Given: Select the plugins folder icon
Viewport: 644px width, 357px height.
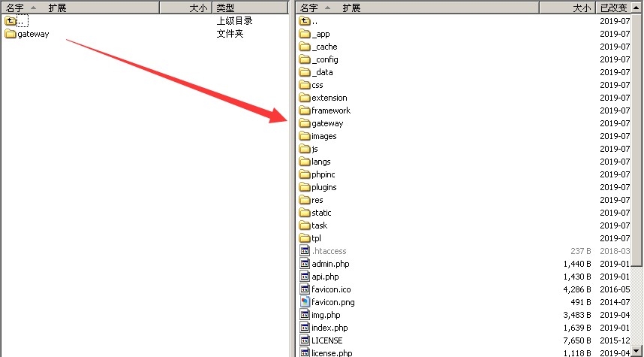Looking at the screenshot, I should (x=304, y=186).
